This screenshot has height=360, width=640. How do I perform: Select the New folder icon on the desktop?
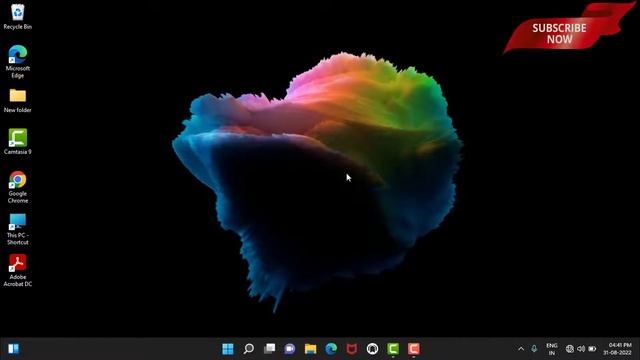pyautogui.click(x=18, y=101)
